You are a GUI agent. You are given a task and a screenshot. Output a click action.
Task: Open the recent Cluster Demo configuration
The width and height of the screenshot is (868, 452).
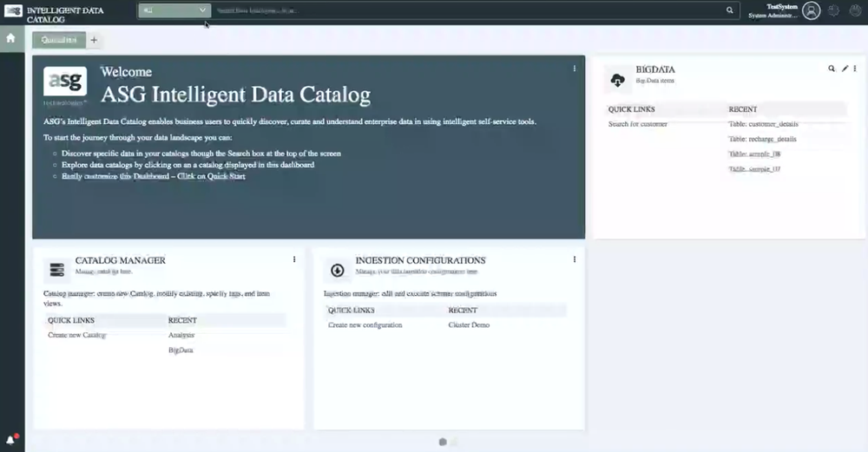[x=469, y=324]
